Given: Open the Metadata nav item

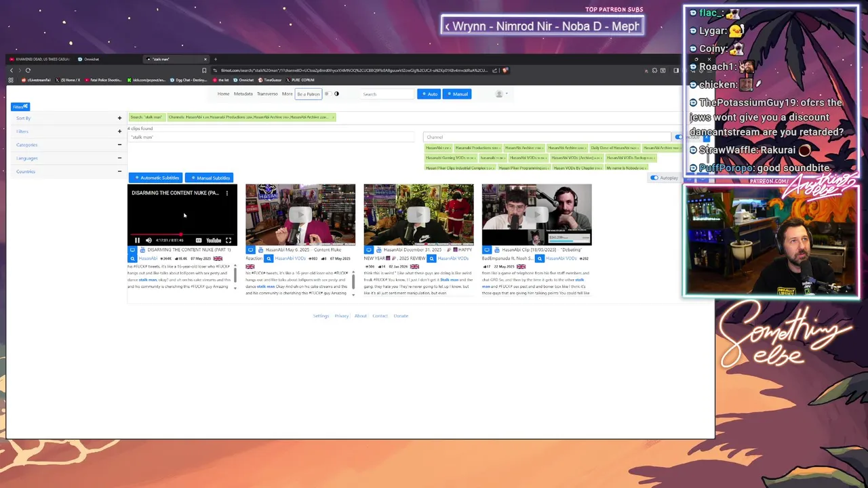Looking at the screenshot, I should tap(243, 94).
